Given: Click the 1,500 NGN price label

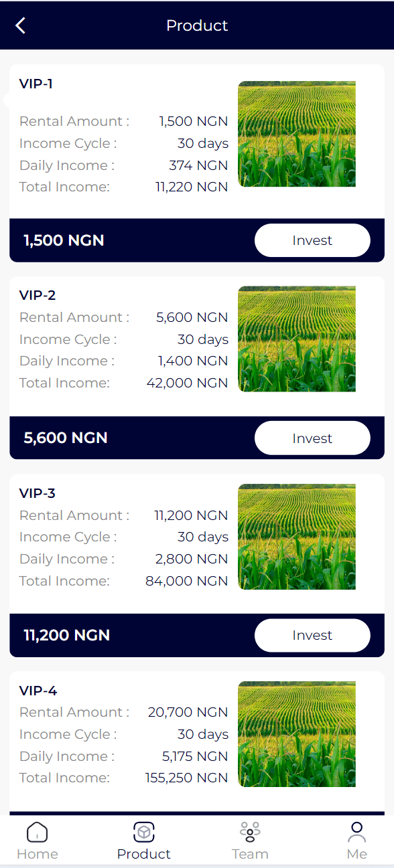Looking at the screenshot, I should coord(64,240).
